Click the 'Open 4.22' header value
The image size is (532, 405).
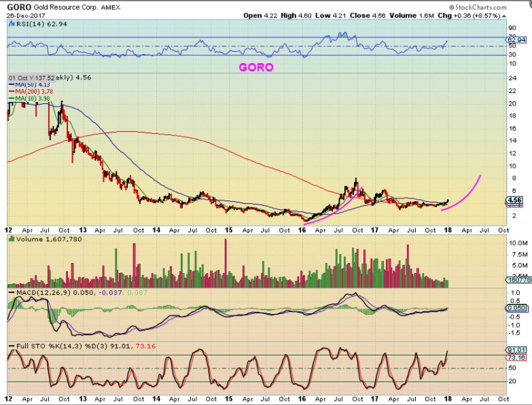(x=260, y=16)
